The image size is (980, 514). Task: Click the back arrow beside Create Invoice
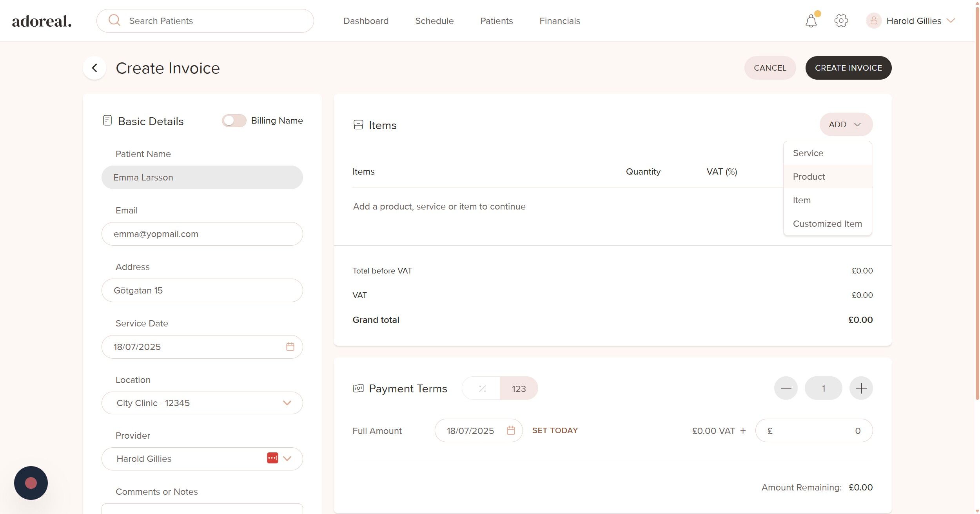[x=94, y=68]
